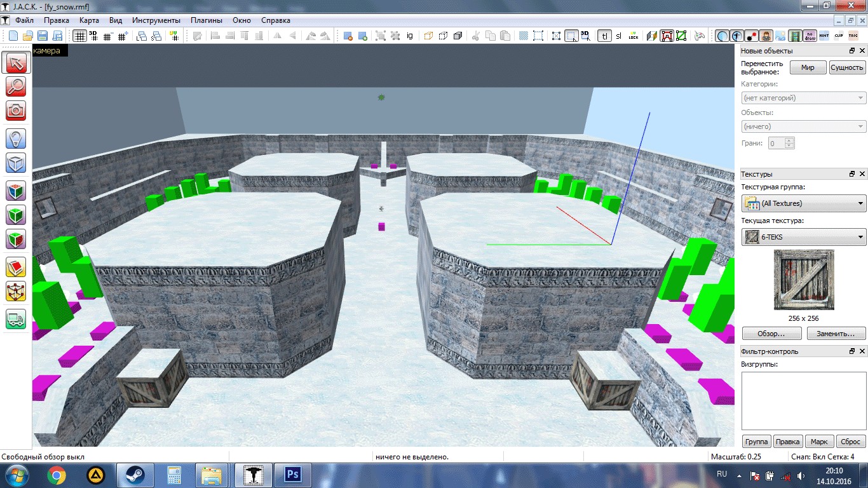The width and height of the screenshot is (868, 488).
Task: Toggle the grid display in the toolbar
Action: tap(80, 36)
